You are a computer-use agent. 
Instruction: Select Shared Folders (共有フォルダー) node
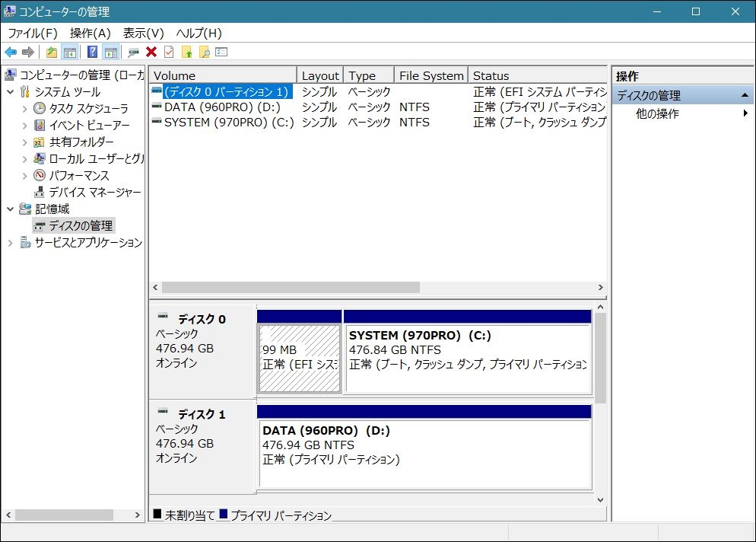(x=81, y=142)
